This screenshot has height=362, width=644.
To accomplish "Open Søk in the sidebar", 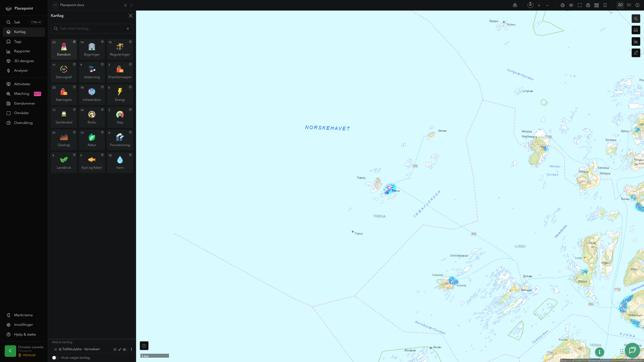I will [24, 22].
